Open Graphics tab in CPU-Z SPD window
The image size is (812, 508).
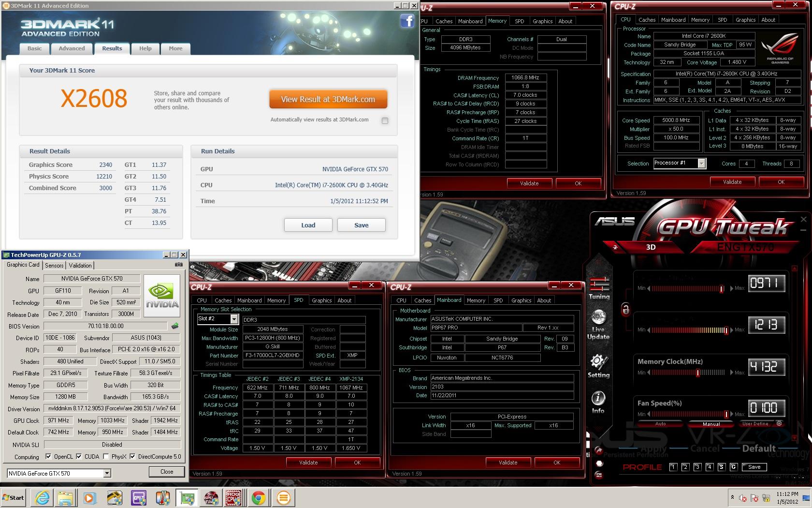tap(322, 300)
